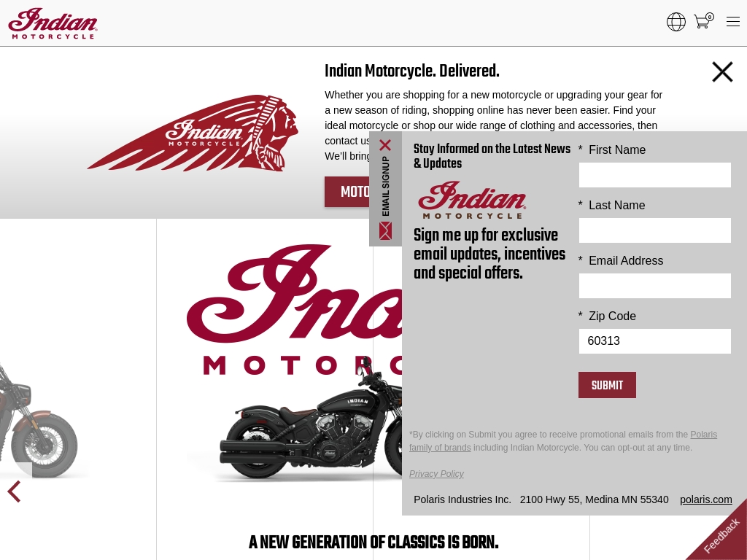Visit the polaris.com link
The image size is (747, 560).
click(x=705, y=499)
